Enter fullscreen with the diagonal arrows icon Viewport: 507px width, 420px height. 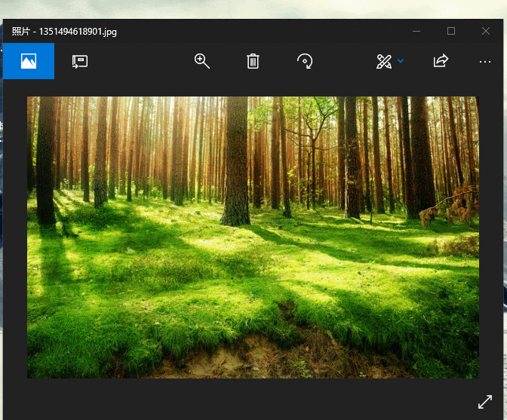pos(485,402)
